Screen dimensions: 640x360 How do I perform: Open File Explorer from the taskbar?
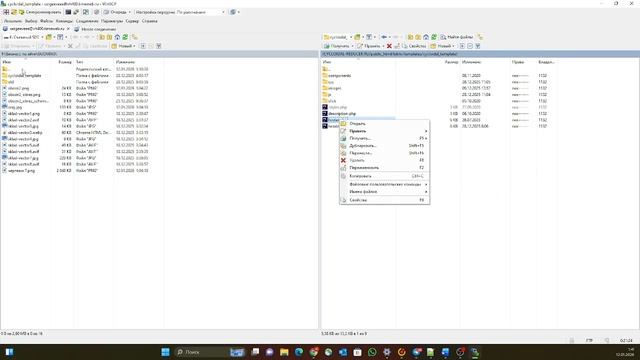tap(284, 352)
